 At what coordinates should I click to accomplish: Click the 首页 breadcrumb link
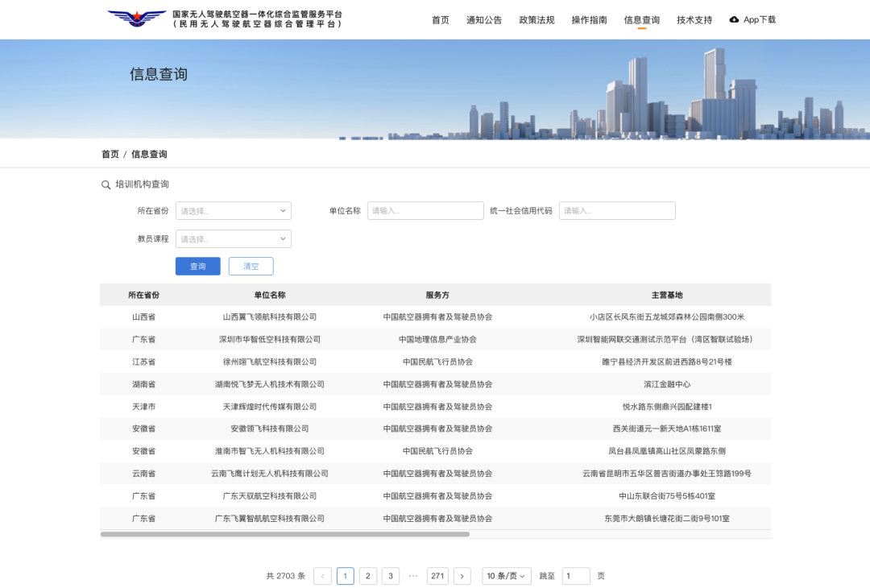(110, 154)
